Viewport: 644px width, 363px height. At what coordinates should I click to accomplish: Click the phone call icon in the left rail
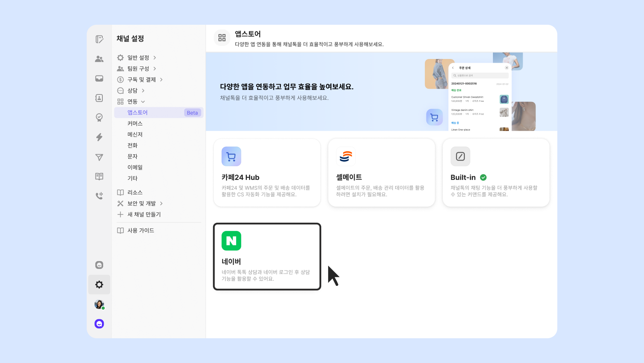[99, 196]
